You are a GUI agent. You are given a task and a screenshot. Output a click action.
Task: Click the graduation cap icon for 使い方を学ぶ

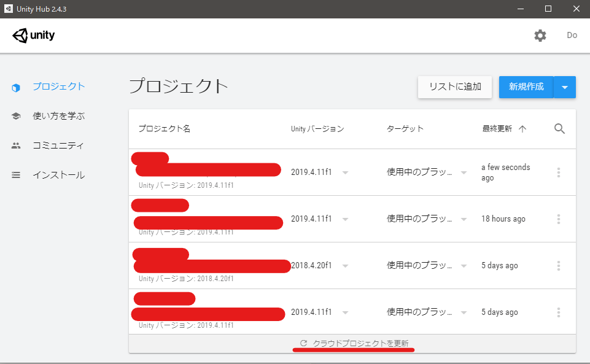coord(16,116)
